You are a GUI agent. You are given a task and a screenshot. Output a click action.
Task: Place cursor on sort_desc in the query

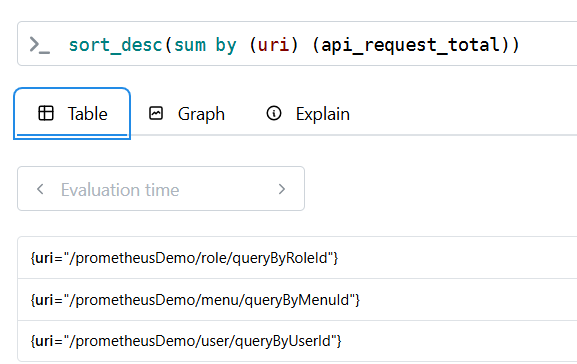(116, 45)
